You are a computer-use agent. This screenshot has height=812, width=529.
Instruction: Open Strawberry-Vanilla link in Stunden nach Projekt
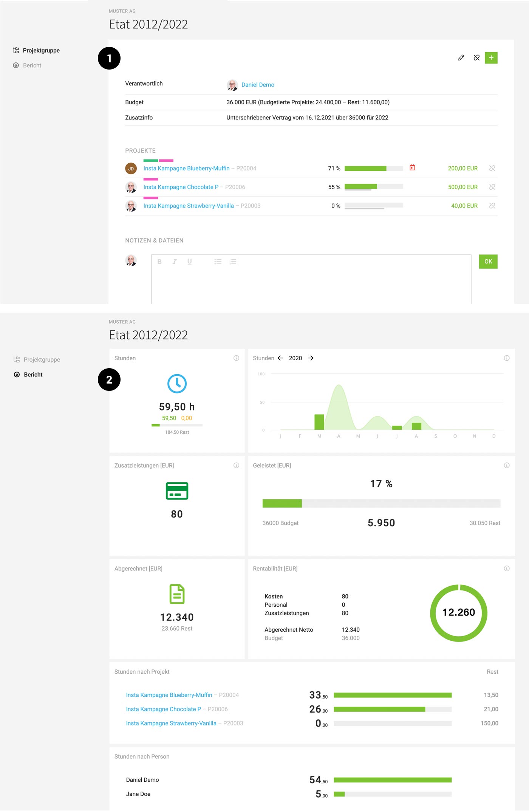click(171, 723)
